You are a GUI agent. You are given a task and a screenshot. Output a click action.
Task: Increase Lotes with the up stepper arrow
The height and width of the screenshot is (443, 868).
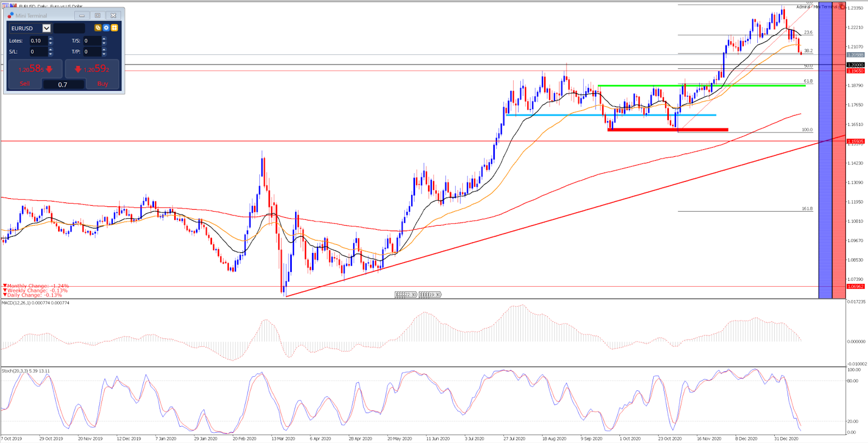click(50, 39)
